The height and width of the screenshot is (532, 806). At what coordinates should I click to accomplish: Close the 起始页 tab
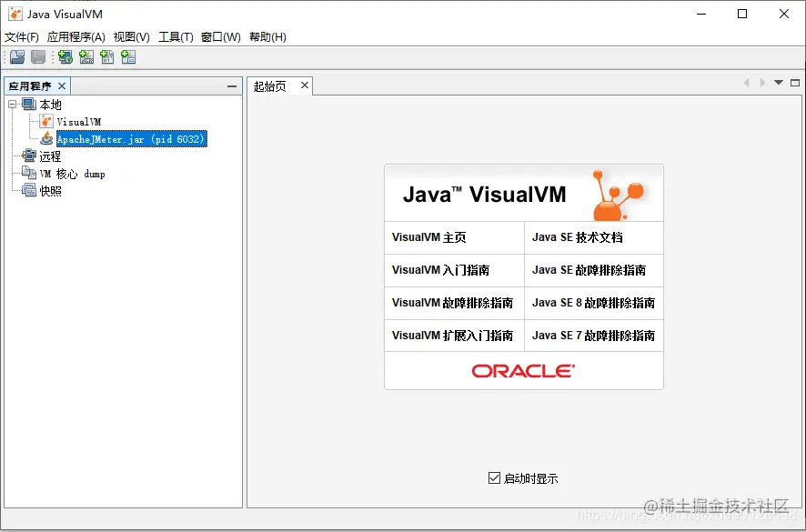[305, 85]
